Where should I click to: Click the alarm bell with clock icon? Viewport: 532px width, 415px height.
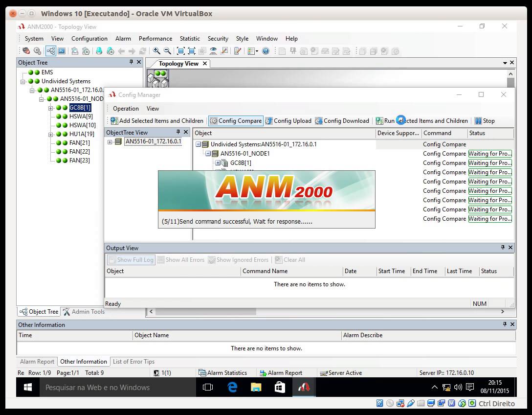pyautogui.click(x=111, y=51)
